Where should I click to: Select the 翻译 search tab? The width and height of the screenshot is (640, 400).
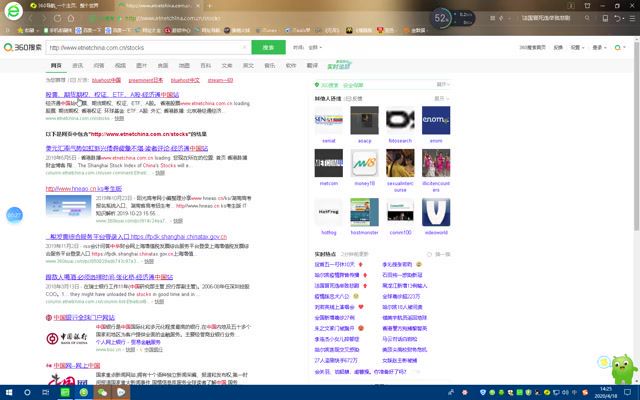tap(312, 65)
